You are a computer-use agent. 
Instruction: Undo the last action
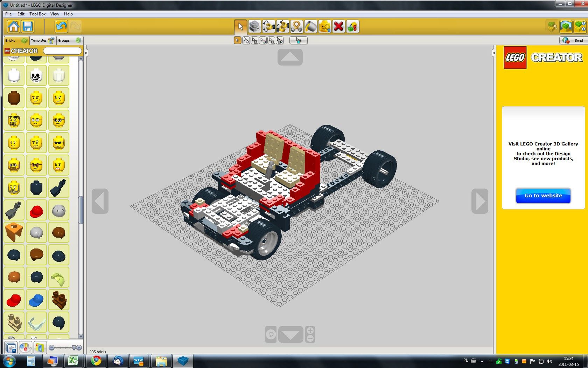(x=61, y=27)
